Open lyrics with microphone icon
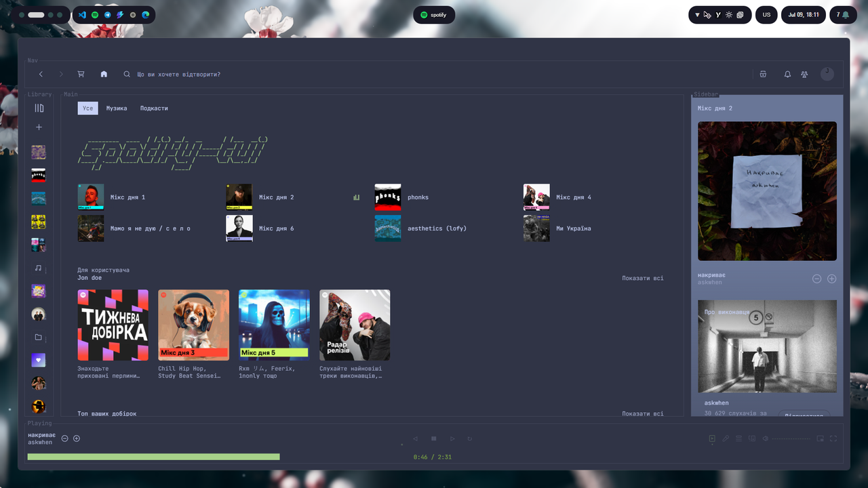The height and width of the screenshot is (488, 868). coord(726,439)
